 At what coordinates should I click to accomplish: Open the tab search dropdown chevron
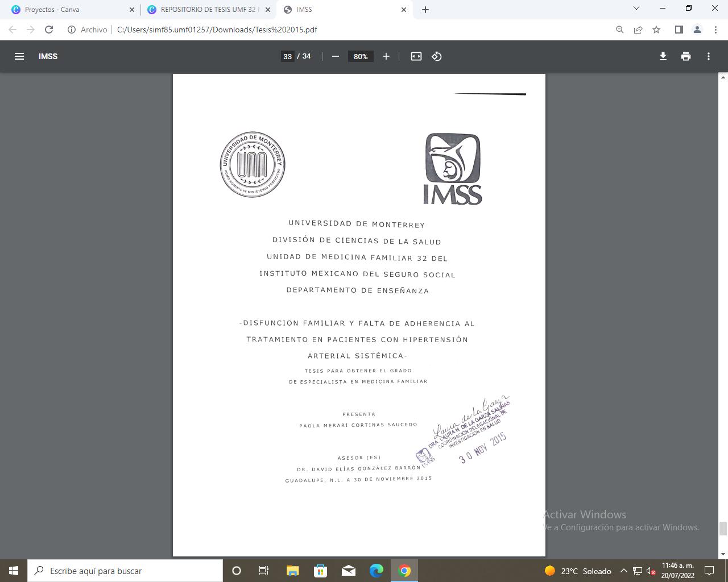pyautogui.click(x=636, y=8)
